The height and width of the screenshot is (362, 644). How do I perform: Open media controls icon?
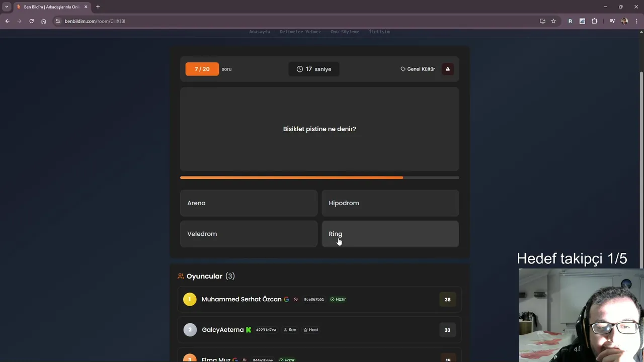coord(612,21)
